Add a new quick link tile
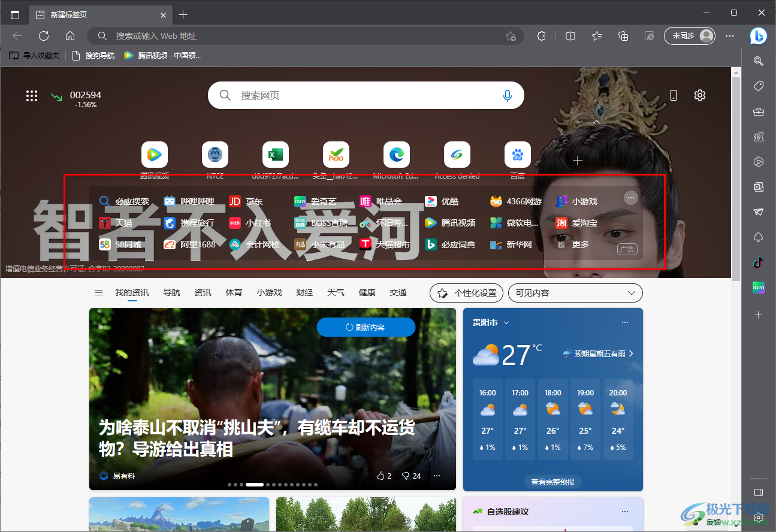 (x=578, y=161)
